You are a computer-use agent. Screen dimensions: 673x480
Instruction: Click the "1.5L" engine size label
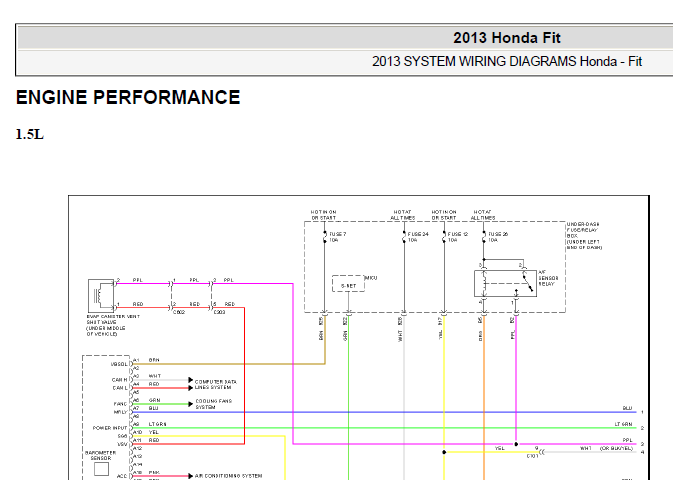[30, 134]
